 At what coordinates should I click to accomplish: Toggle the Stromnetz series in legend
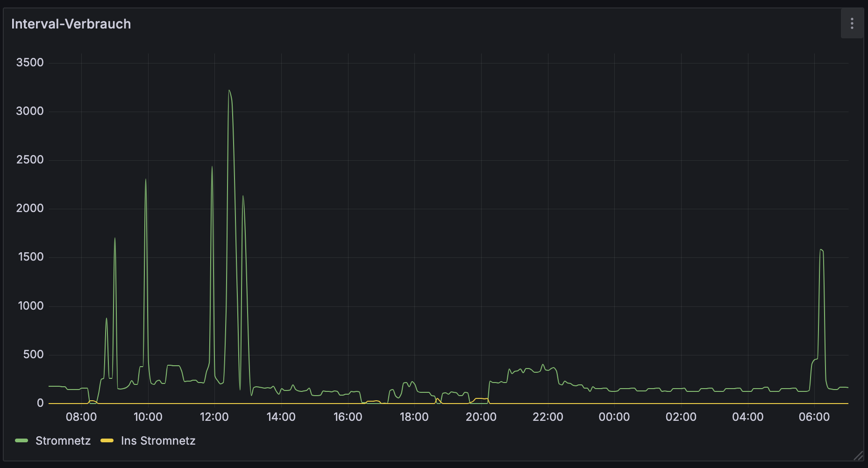click(x=63, y=440)
